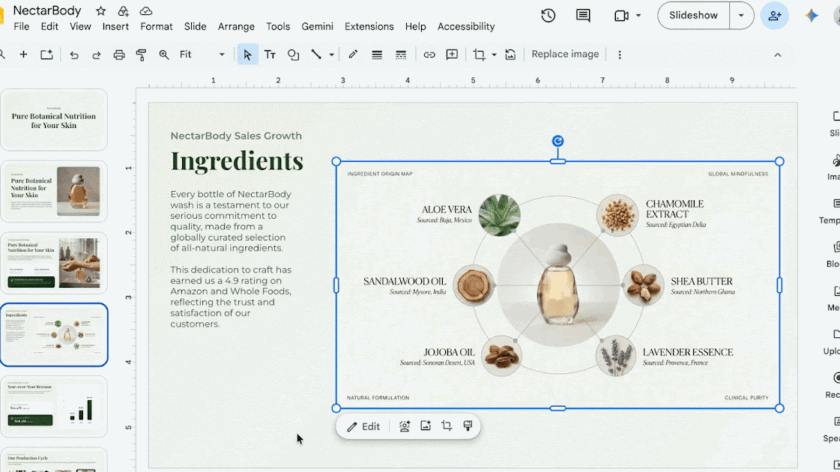Open the Help menu

[415, 26]
